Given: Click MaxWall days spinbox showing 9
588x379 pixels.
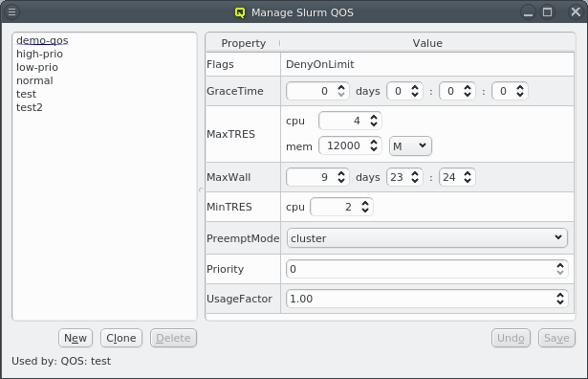Looking at the screenshot, I should click(x=317, y=177).
